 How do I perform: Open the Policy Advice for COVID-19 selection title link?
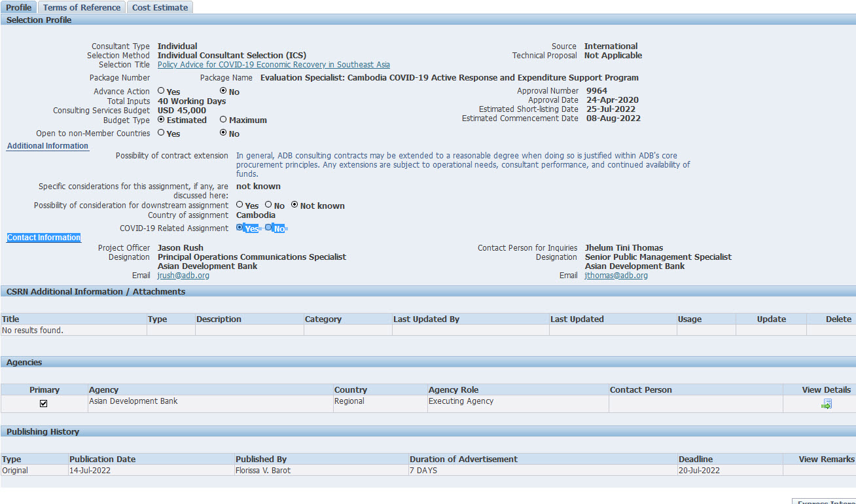[x=274, y=65]
